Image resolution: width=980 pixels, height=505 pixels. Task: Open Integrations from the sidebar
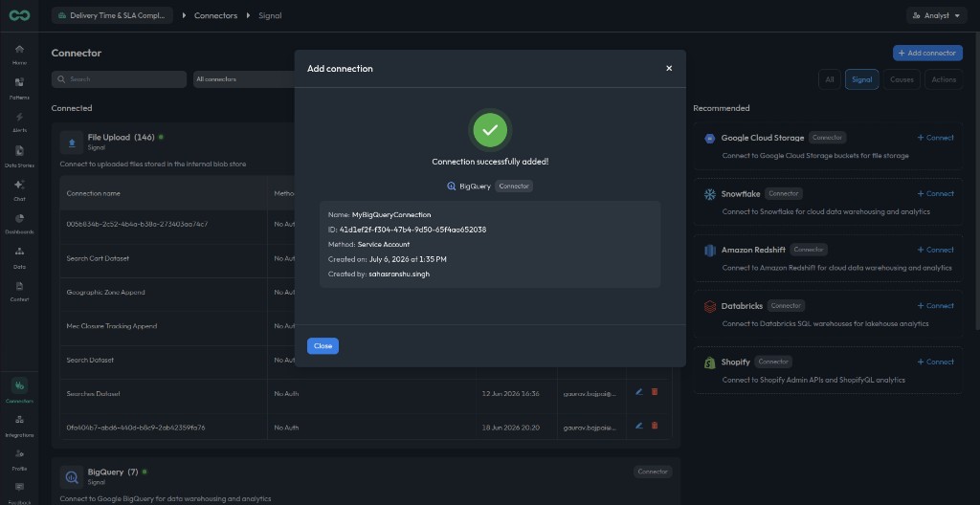(x=19, y=425)
